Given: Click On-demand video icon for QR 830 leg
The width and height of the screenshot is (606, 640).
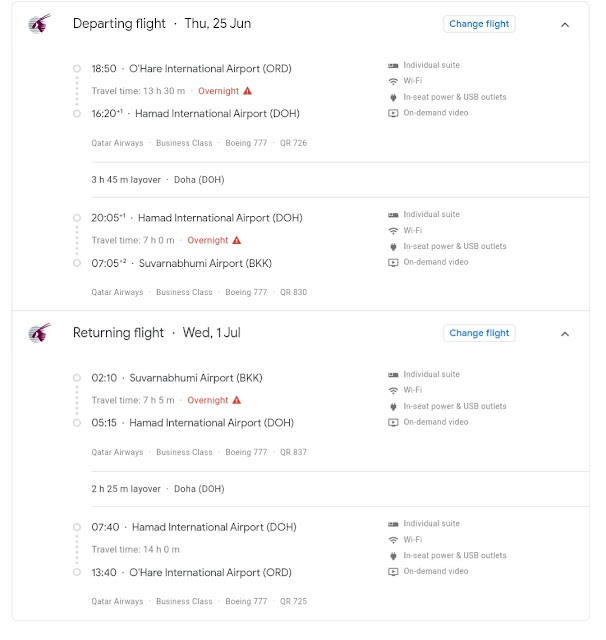Looking at the screenshot, I should [393, 262].
